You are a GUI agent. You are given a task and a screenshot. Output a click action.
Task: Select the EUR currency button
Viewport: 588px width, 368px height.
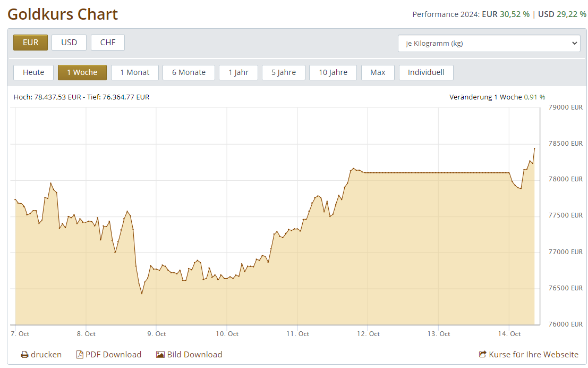tap(30, 43)
